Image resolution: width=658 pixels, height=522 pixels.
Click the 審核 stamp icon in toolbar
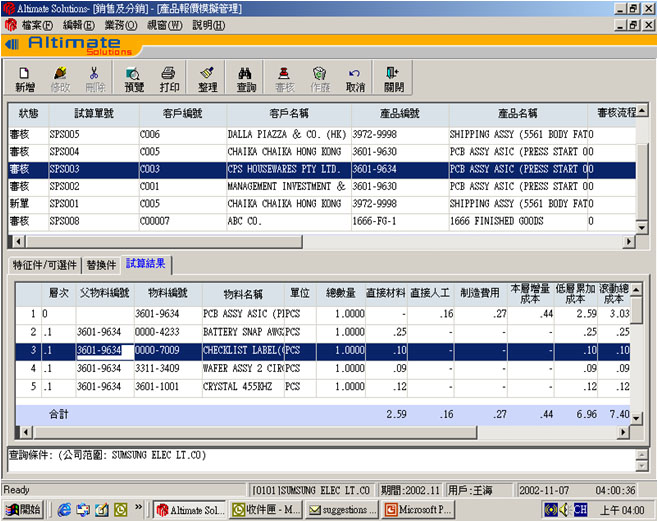tap(284, 79)
